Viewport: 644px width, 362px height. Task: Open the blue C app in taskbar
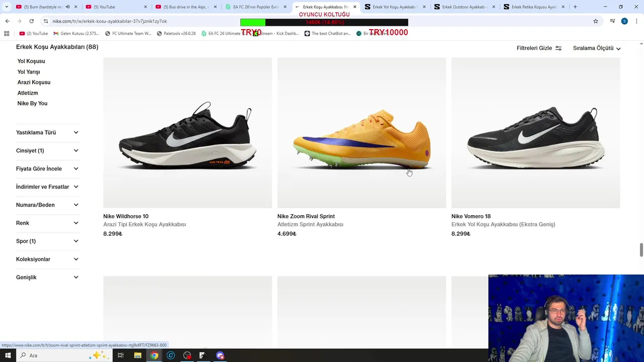coord(171,355)
